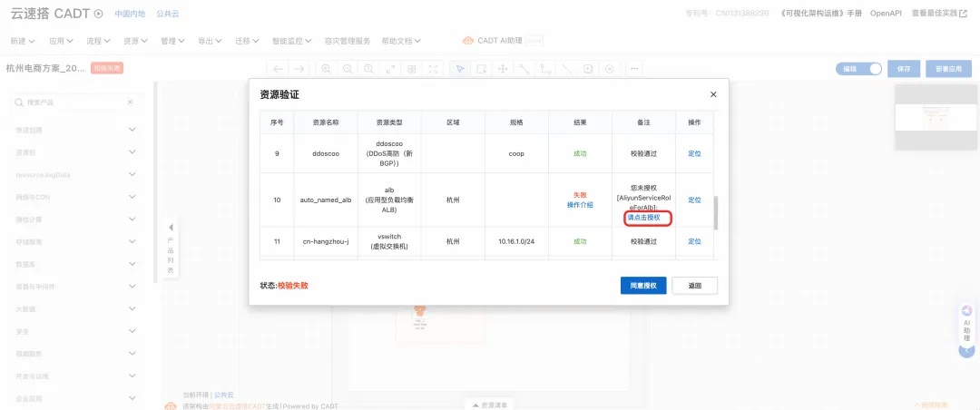Click 定位 for the cn-hangzhou-j row

[694, 241]
